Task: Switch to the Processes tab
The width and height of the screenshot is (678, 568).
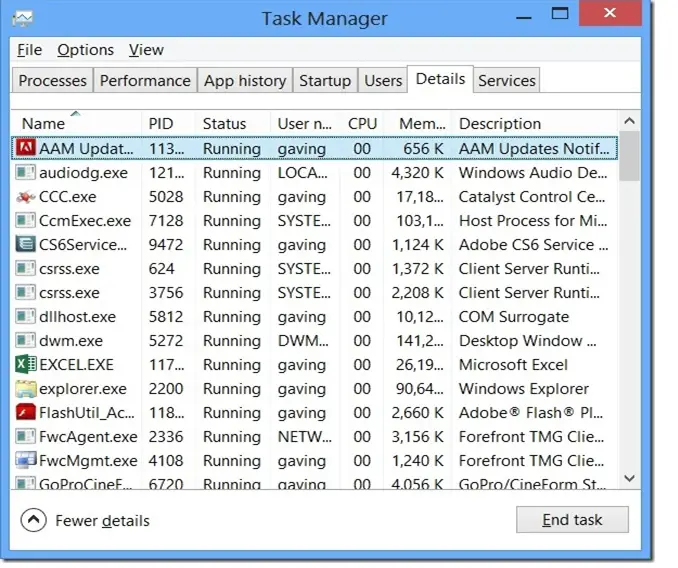Action: click(x=53, y=81)
